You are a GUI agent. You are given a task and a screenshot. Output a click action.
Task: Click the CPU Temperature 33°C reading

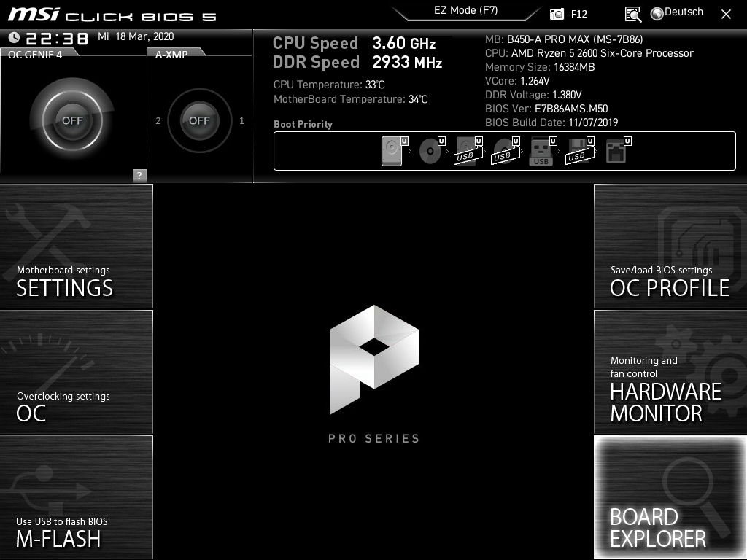tap(329, 85)
